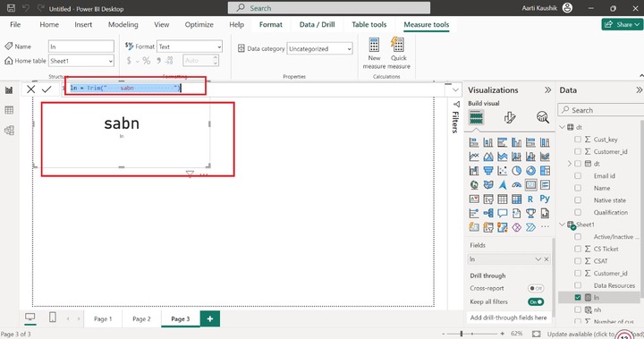The image size is (644, 339).
Task: Select the filled map visual
Action: pos(488,185)
